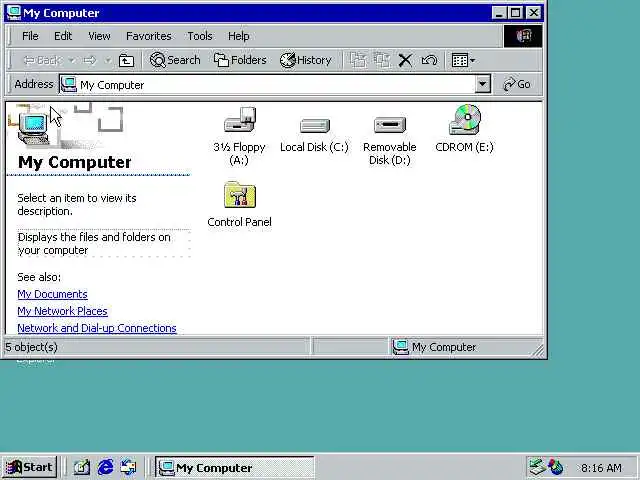Open the Help menu

[x=238, y=36]
